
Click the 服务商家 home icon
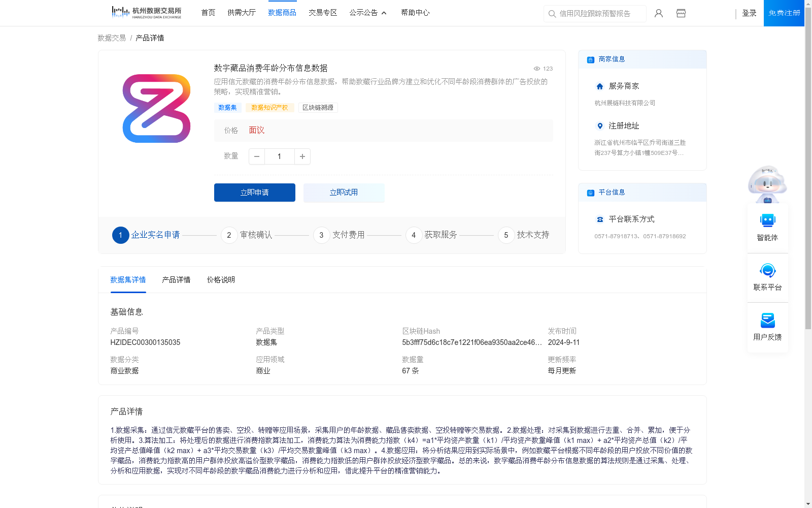point(600,86)
